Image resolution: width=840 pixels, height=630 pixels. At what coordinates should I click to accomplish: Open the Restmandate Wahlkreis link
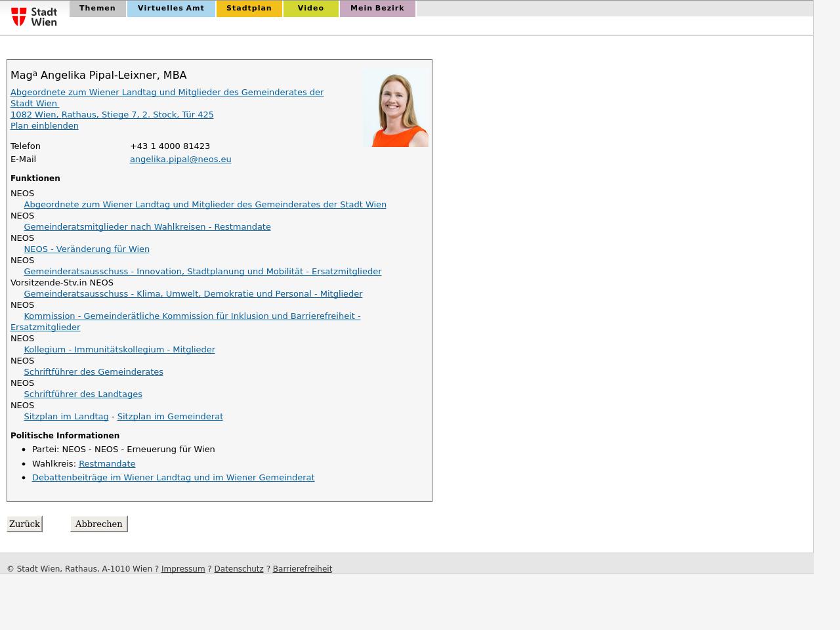tap(107, 463)
